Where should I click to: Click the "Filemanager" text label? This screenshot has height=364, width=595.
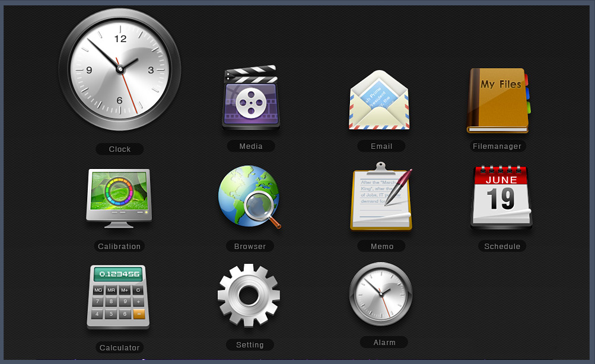497,146
